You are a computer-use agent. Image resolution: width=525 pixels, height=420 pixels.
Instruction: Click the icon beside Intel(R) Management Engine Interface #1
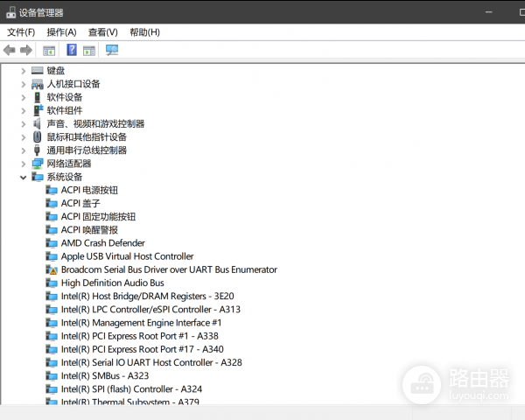(52, 323)
